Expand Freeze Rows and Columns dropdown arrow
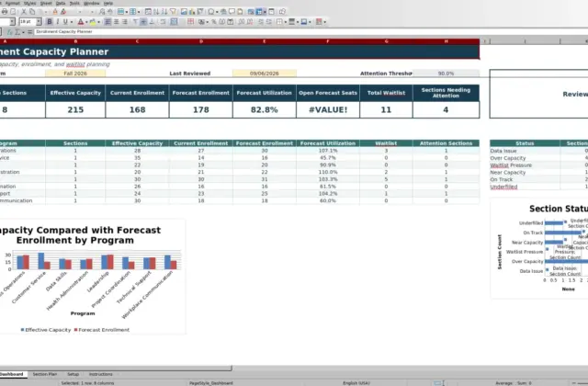This screenshot has width=588, height=386. [265, 12]
